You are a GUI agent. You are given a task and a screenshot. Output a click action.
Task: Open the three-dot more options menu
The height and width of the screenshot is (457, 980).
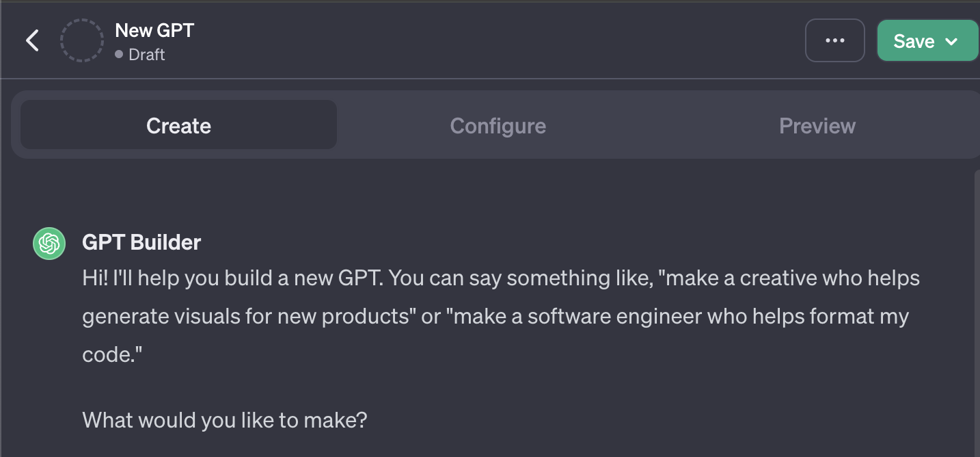[834, 41]
